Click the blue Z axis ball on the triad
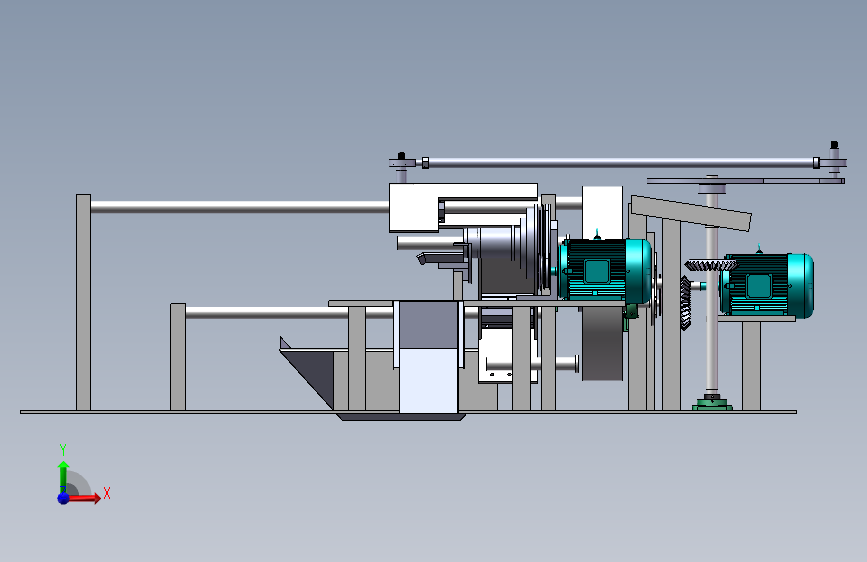Image resolution: width=867 pixels, height=562 pixels. [63, 498]
